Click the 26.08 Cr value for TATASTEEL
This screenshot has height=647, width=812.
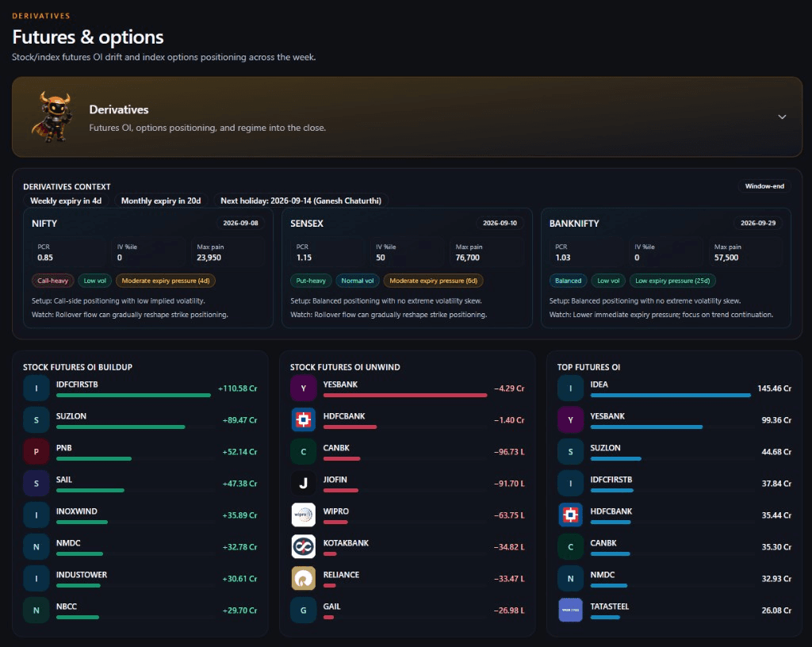776,611
